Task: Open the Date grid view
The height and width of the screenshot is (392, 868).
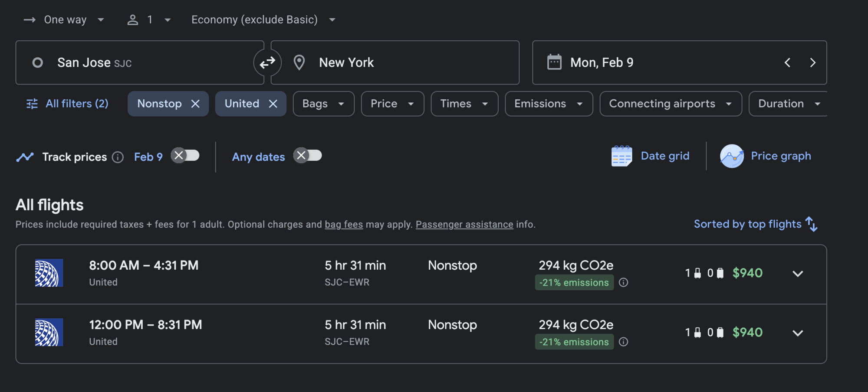Action: coord(650,156)
